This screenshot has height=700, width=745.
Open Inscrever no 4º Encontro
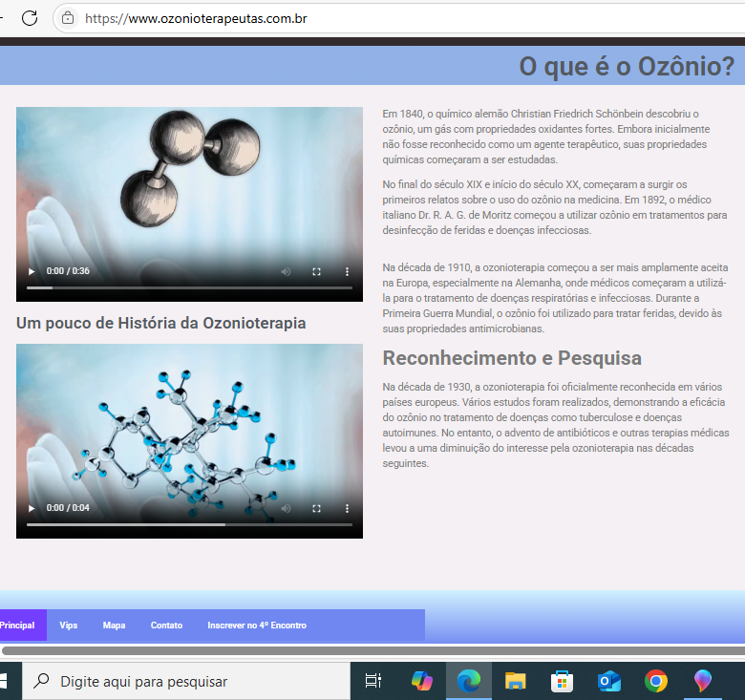pos(257,626)
